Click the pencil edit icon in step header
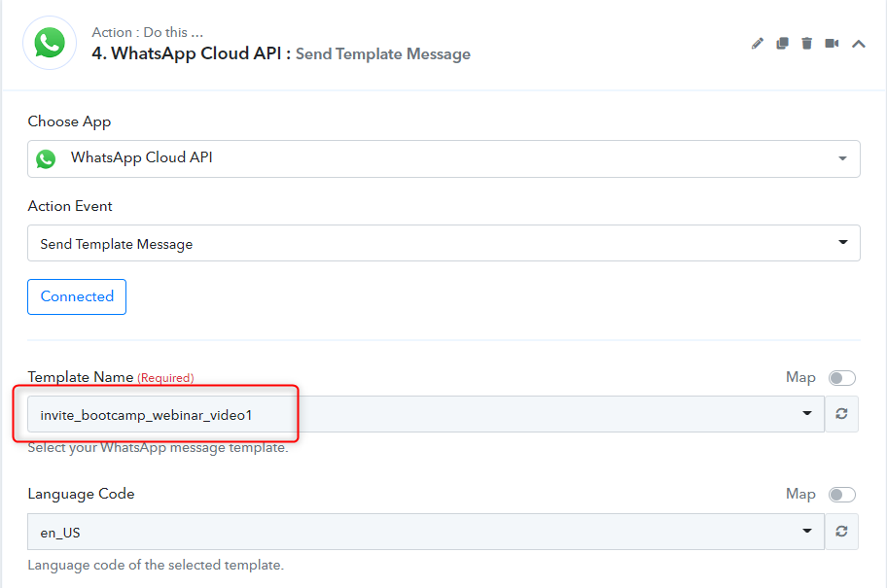Viewport: 887px width, 588px height. [x=758, y=44]
